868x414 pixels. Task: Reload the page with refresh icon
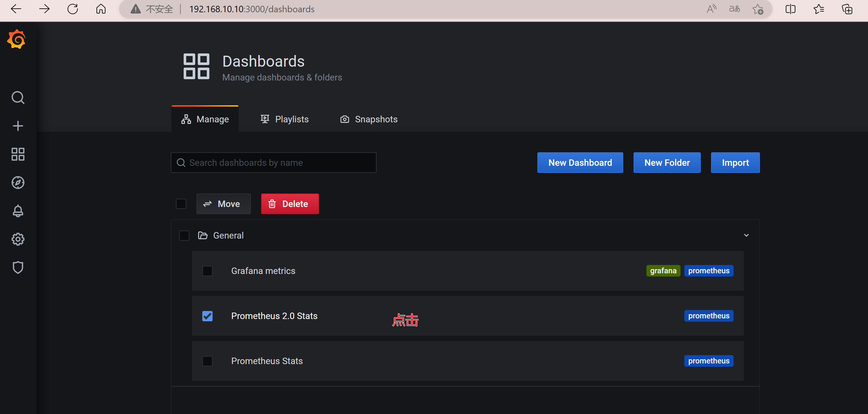point(72,9)
